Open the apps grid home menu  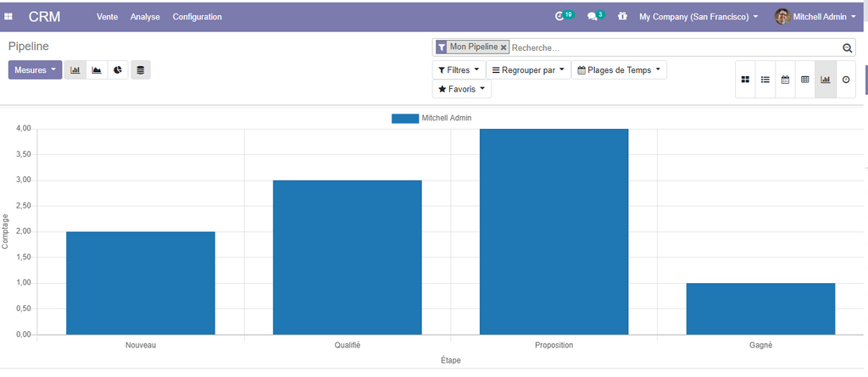coord(8,17)
